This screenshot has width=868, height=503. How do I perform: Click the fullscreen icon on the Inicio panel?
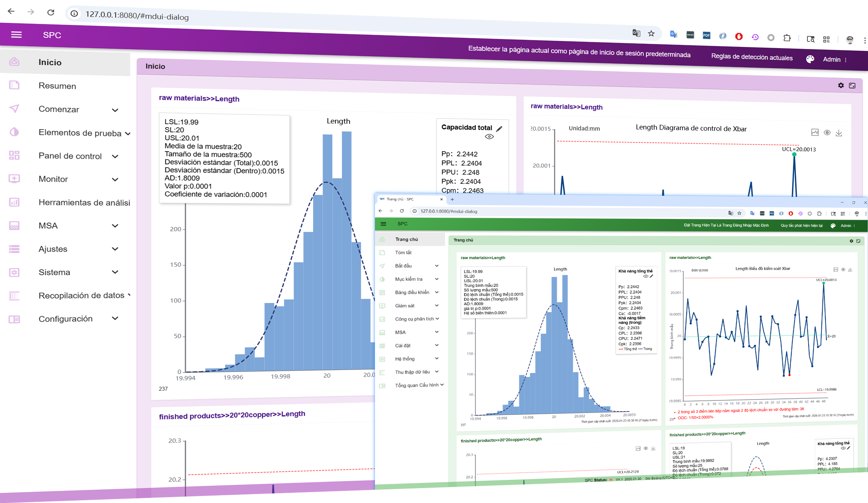[852, 85]
